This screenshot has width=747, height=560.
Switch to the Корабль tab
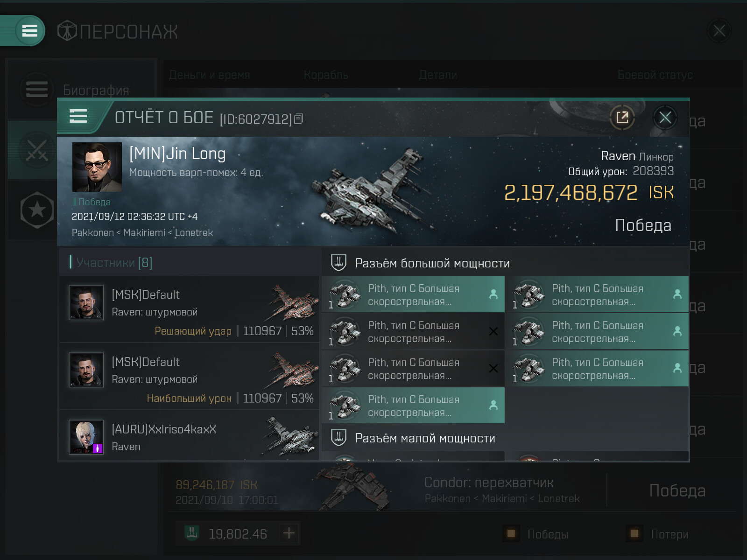(x=326, y=75)
